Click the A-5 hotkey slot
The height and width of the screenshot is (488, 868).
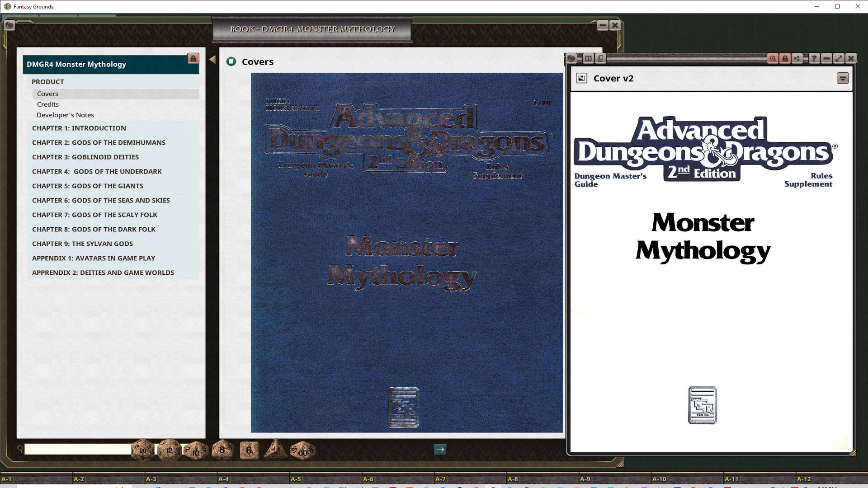point(325,479)
